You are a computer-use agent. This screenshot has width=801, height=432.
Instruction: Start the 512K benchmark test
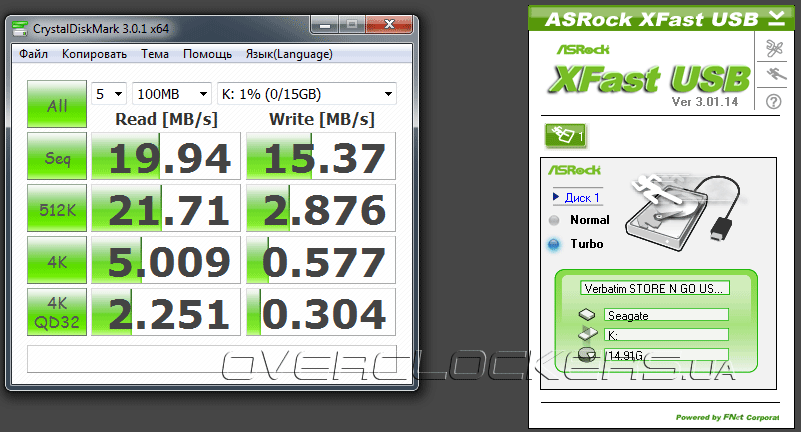(x=57, y=208)
